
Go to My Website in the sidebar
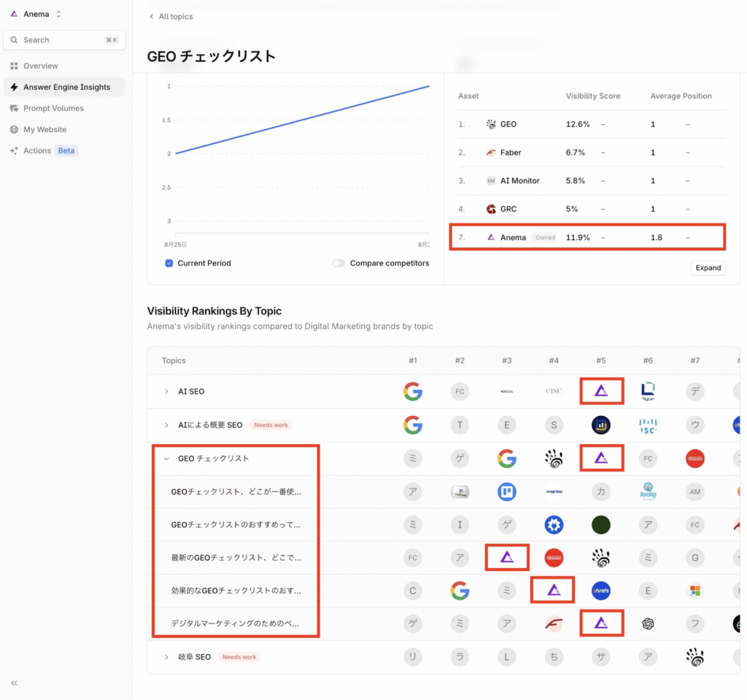[44, 129]
